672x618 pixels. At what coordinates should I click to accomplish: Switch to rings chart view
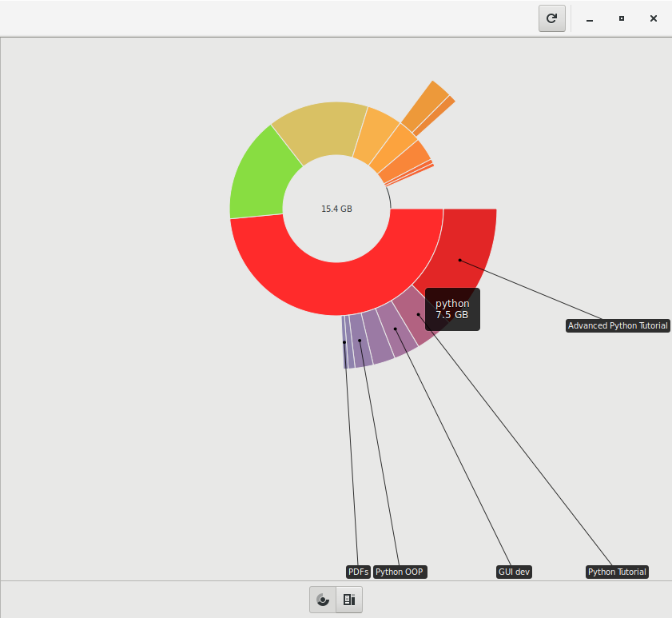click(x=323, y=600)
